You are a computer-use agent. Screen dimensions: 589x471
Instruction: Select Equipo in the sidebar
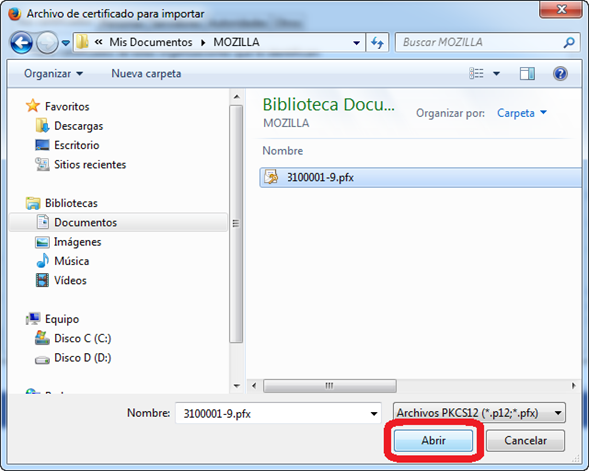pyautogui.click(x=62, y=319)
